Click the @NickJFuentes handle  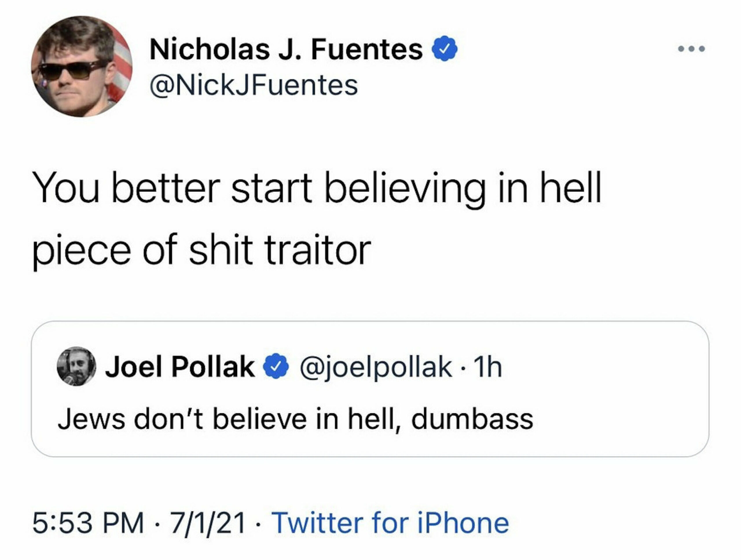coord(254,85)
